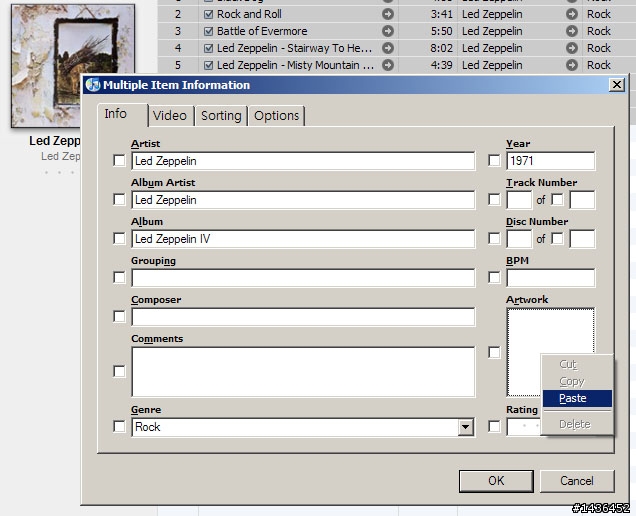Click into the BPM text field
This screenshot has height=516, width=636.
(x=550, y=278)
